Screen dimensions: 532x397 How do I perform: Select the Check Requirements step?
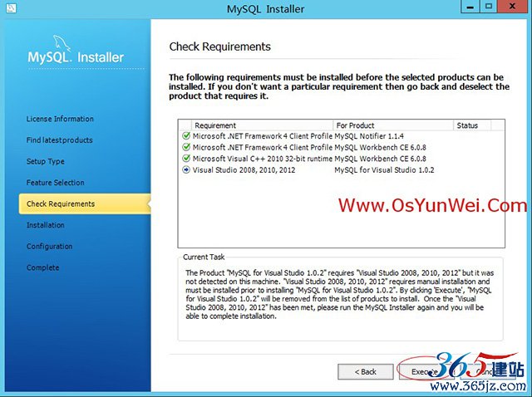tap(85, 203)
